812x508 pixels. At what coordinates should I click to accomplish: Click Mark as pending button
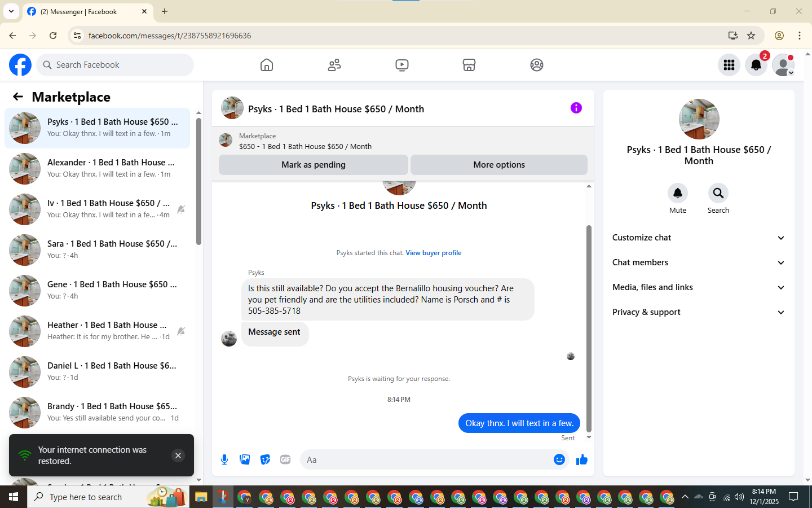pos(314,165)
